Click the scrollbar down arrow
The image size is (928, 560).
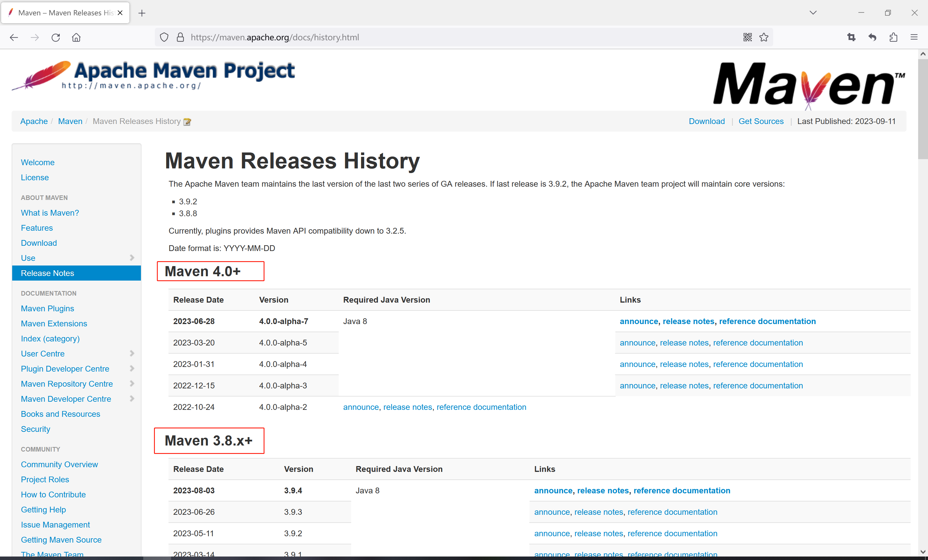tap(922, 552)
